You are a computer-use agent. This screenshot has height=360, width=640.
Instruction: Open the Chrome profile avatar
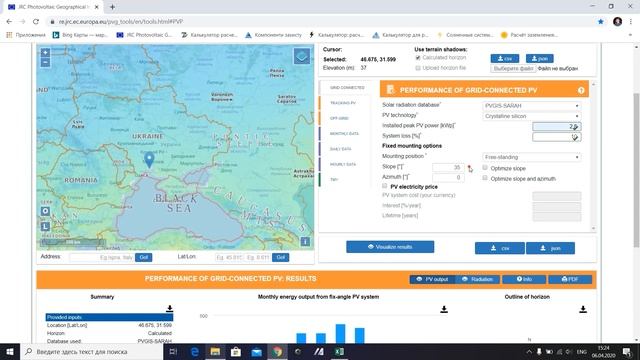point(618,22)
